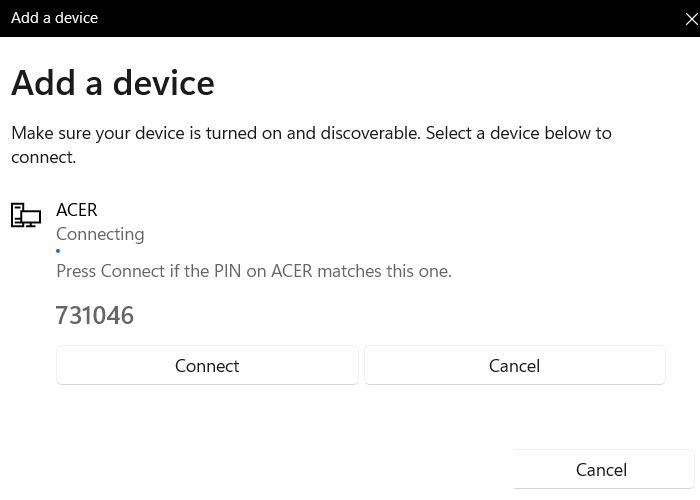Click the ACER computer device icon
The height and width of the screenshot is (500, 700).
pyautogui.click(x=26, y=215)
